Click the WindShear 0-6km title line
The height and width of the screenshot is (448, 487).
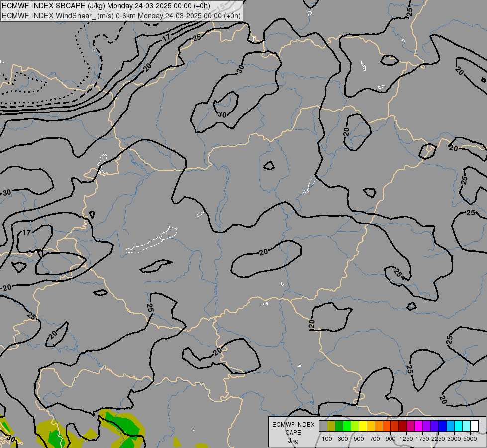121,16
